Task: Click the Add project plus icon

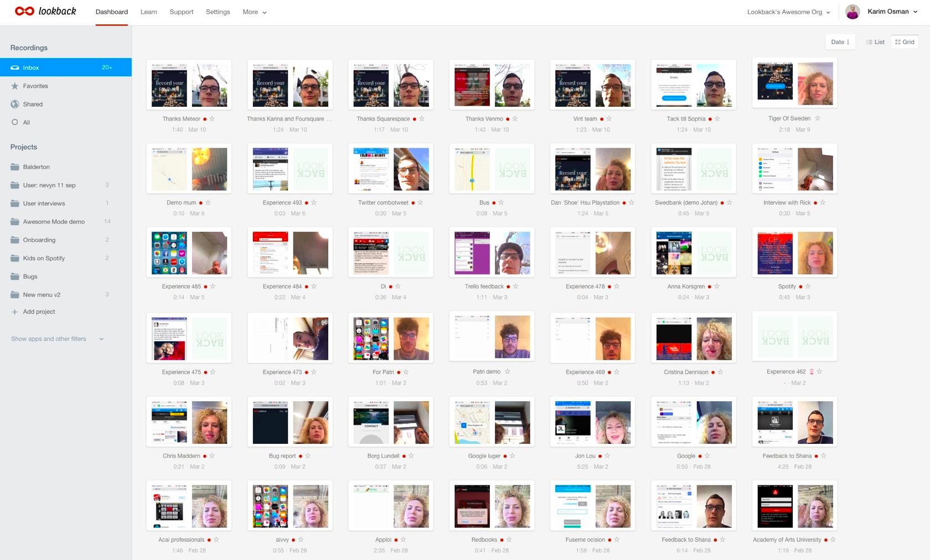Action: pyautogui.click(x=15, y=312)
